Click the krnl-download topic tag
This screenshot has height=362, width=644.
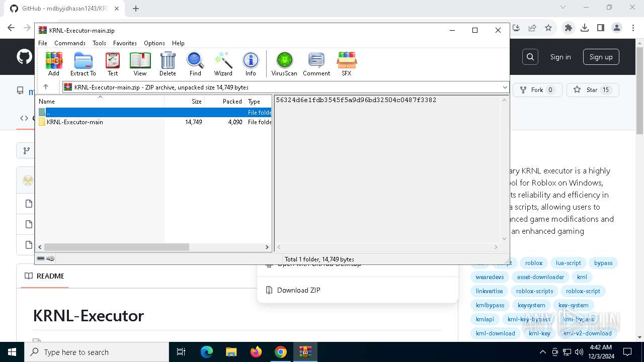496,333
